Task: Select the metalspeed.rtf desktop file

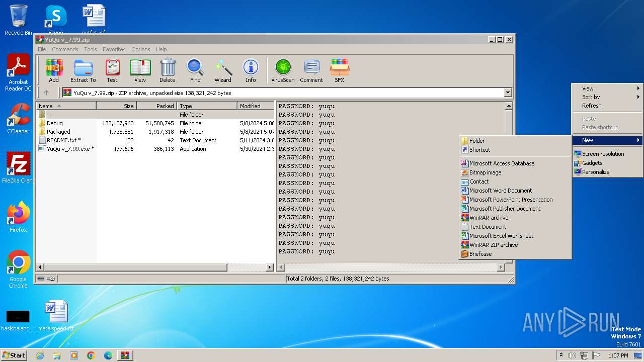Action: point(56,316)
